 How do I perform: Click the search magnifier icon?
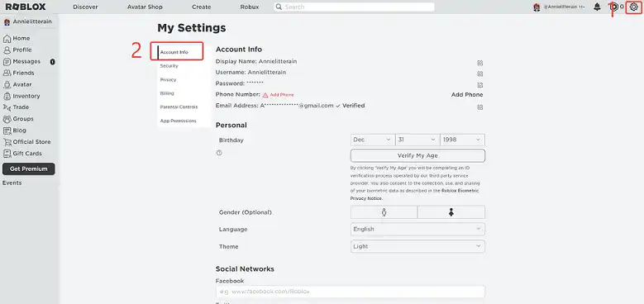[279, 7]
